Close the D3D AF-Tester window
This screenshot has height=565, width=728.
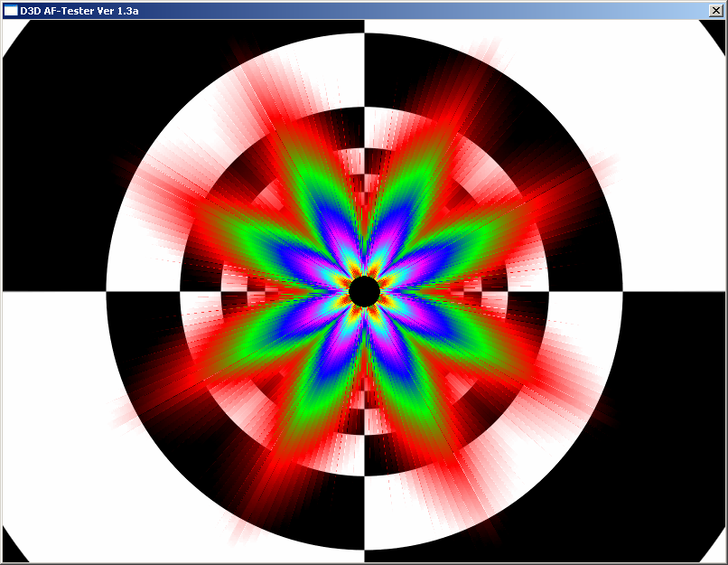click(x=716, y=11)
